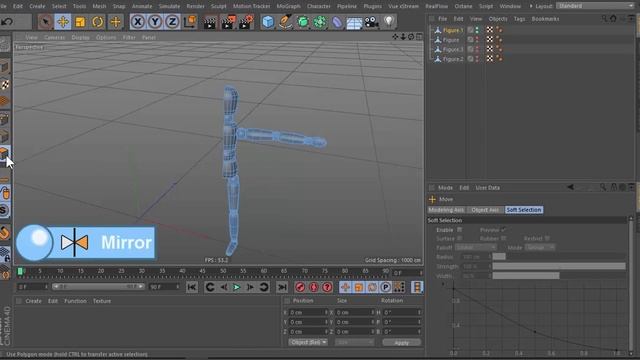640x360 pixels.
Task: Enable polygon mode cube under cursor
Action: [x=4, y=154]
